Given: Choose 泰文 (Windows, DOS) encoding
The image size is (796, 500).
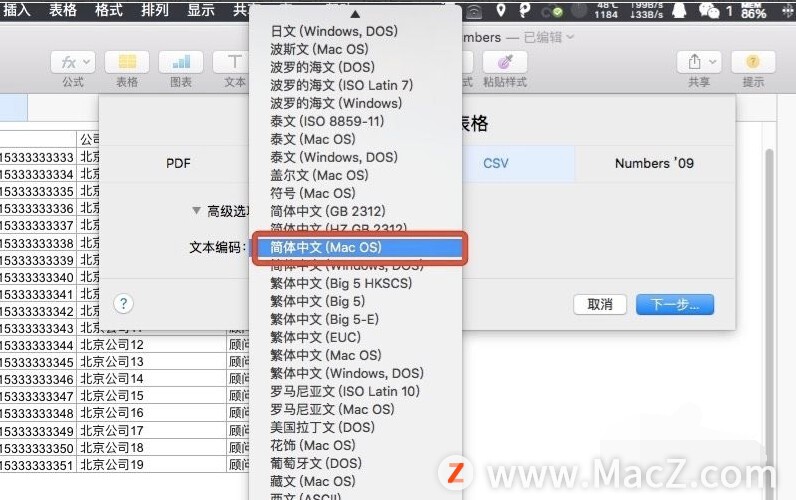Looking at the screenshot, I should click(355, 157).
